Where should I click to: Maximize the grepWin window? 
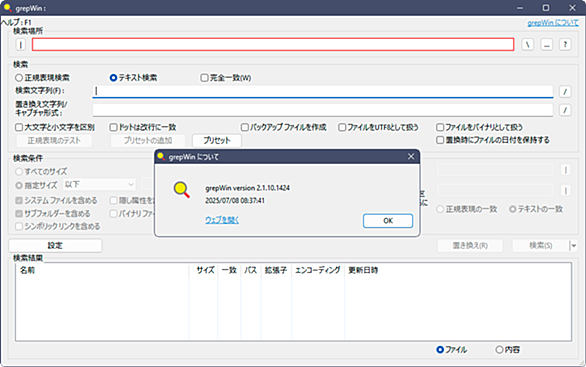[x=546, y=8]
